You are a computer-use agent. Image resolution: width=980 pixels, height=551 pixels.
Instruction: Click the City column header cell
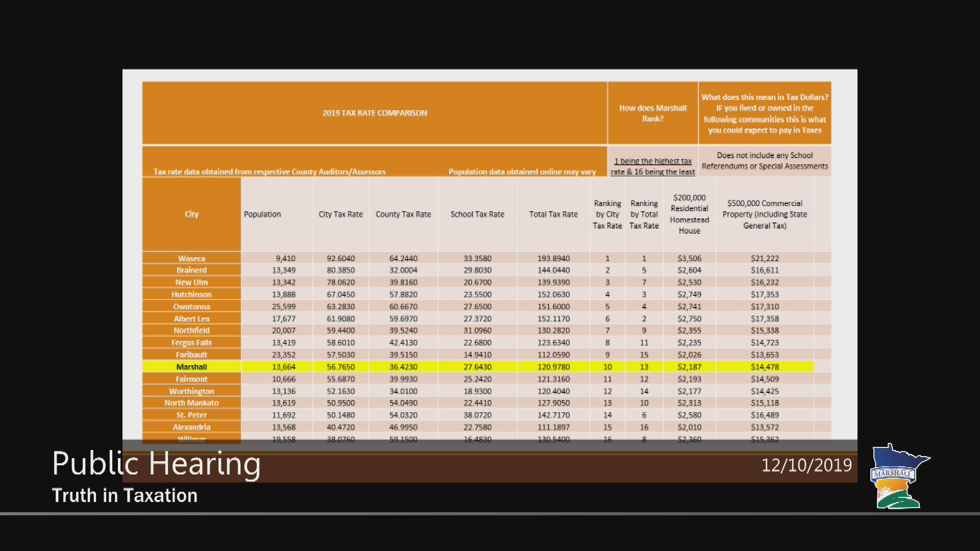(191, 214)
